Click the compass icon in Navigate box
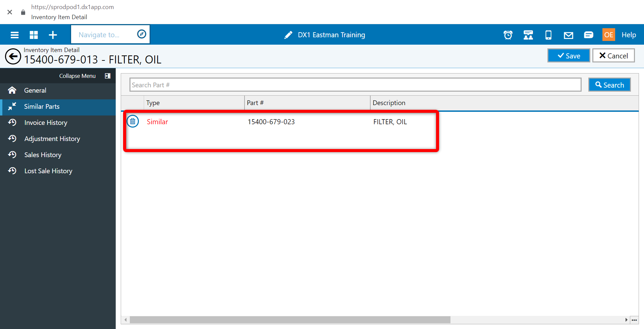This screenshot has width=644, height=329. click(x=142, y=34)
